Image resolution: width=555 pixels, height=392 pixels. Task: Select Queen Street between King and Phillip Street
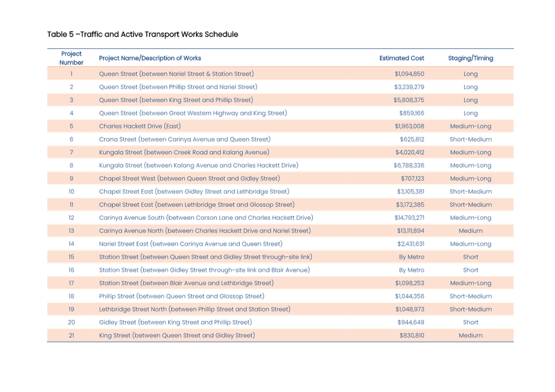[x=176, y=100]
